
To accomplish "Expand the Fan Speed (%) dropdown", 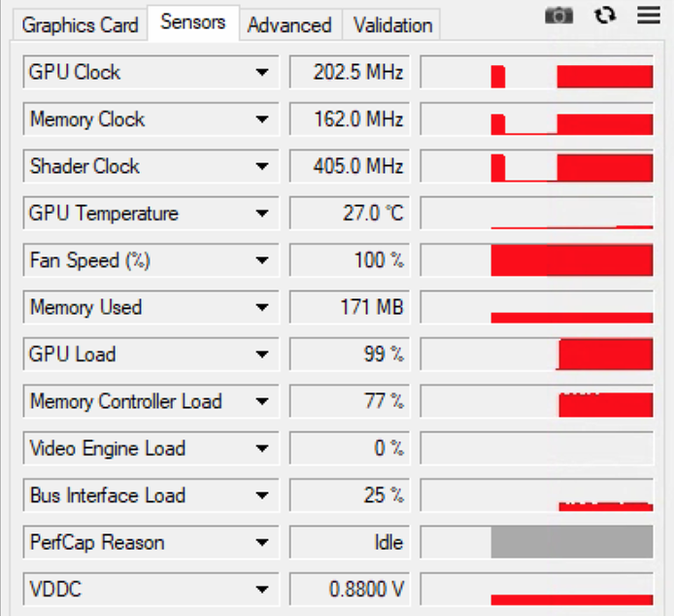I will [x=262, y=260].
